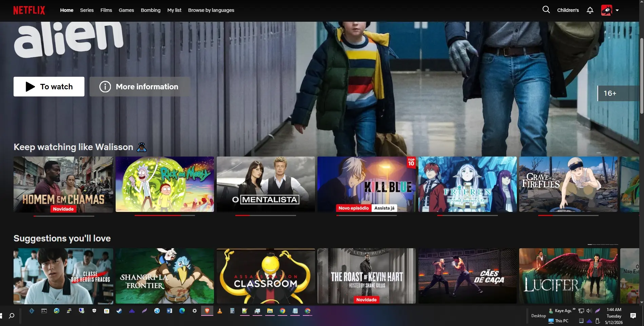Click the Top 10 badge on Kill Blue
The image size is (644, 326).
pos(411,162)
